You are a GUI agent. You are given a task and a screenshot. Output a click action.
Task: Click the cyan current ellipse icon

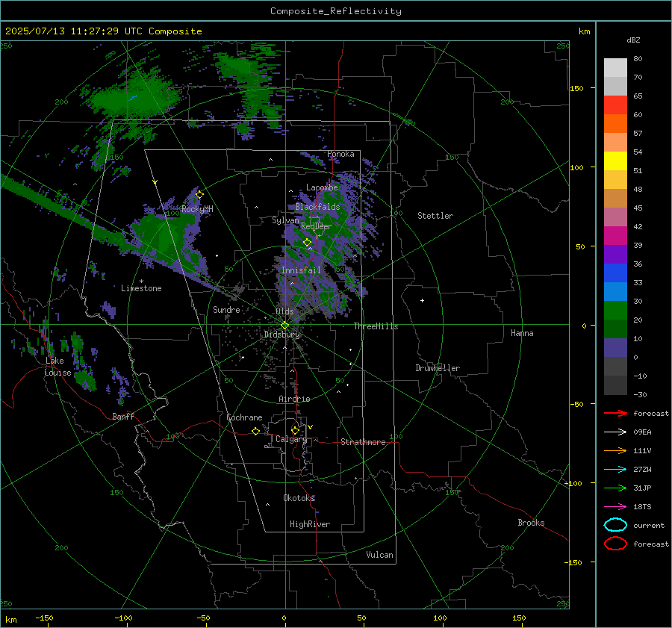point(615,525)
